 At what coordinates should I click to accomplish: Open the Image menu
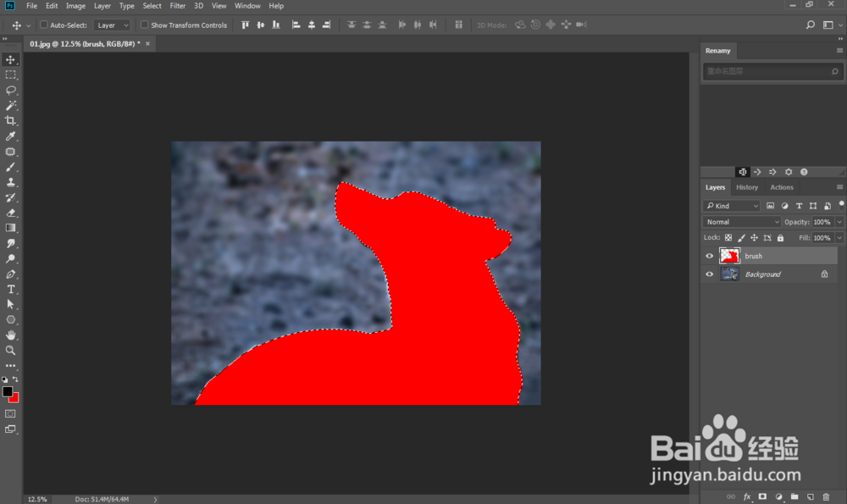(x=75, y=6)
